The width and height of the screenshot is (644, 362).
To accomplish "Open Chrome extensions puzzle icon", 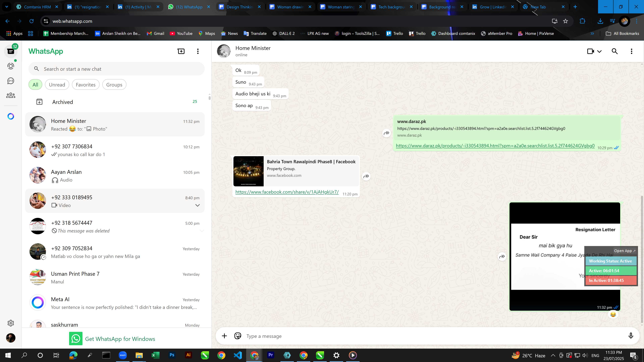I will coord(582,21).
